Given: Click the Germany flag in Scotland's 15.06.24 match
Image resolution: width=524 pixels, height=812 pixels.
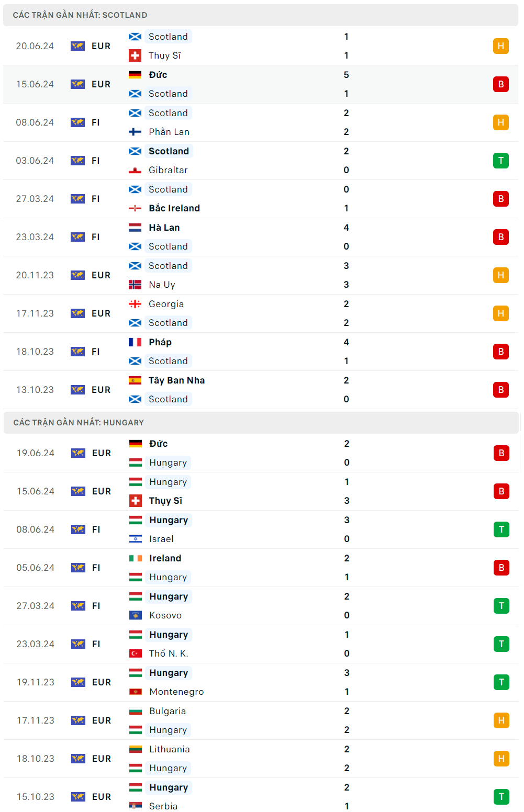Looking at the screenshot, I should coord(135,75).
